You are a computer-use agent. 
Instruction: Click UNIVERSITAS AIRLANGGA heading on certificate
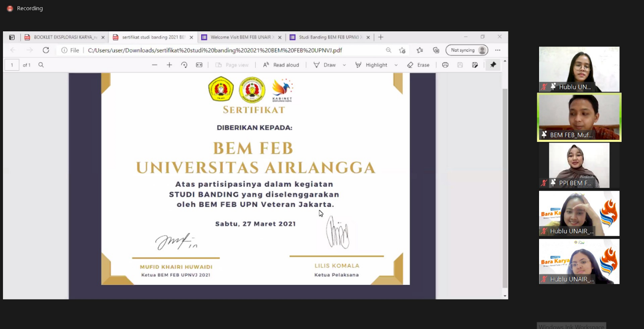[256, 168]
